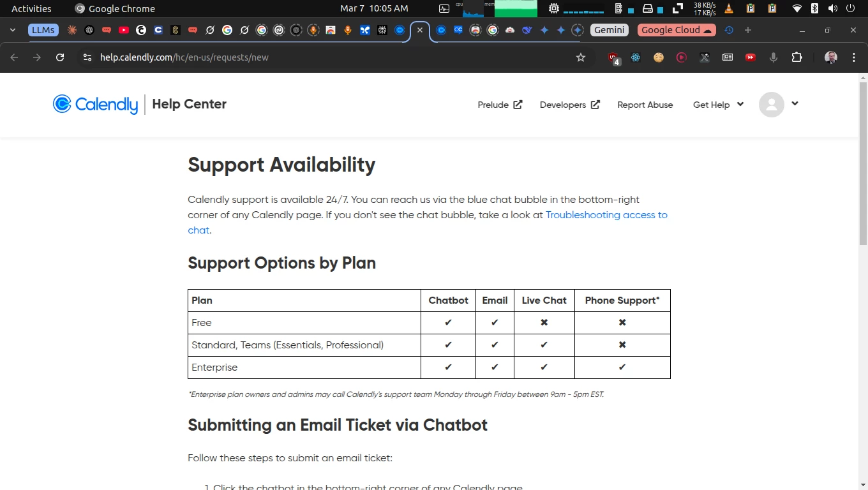Click the Activities button
Image resolution: width=868 pixels, height=490 pixels.
31,8
